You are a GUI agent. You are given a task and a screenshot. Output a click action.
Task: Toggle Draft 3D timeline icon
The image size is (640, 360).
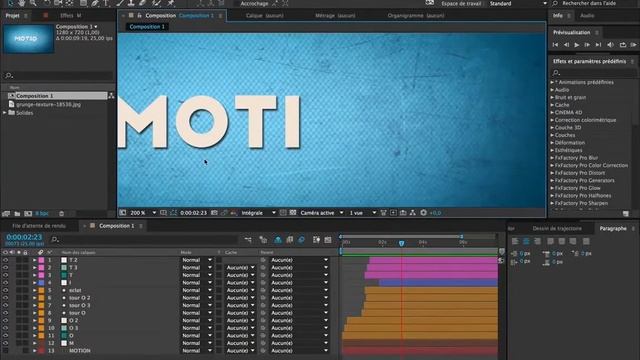click(263, 240)
